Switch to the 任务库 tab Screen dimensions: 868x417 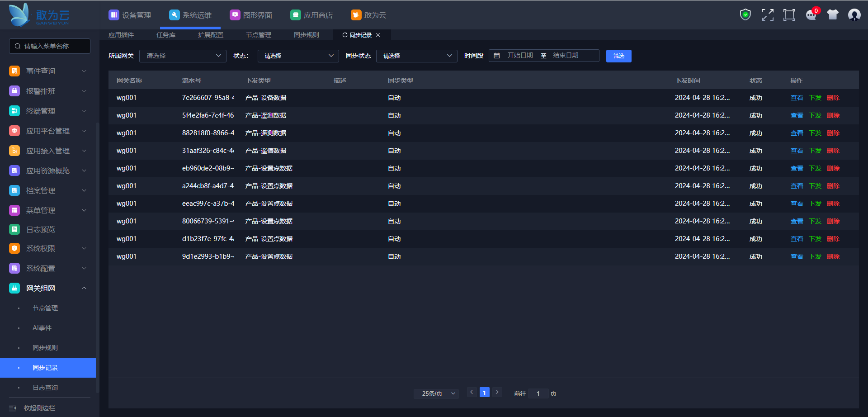[x=166, y=35]
